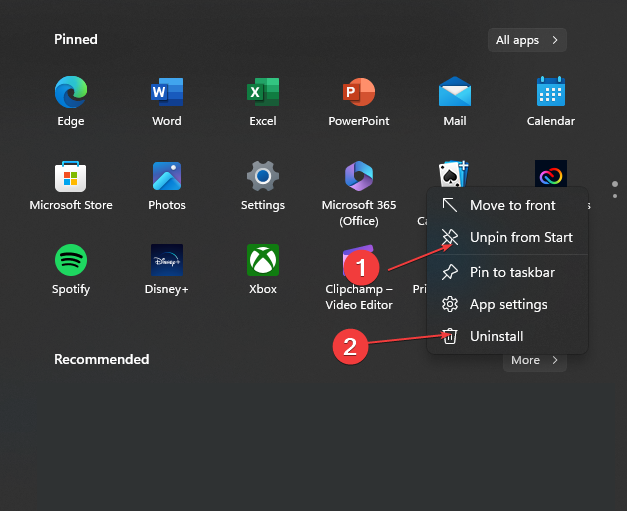This screenshot has height=511, width=627.
Task: Launch Word from pinned apps
Action: click(x=166, y=93)
